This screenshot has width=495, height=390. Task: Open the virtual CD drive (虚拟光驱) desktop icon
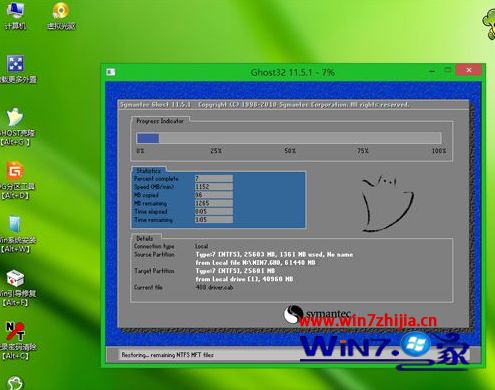(x=61, y=15)
